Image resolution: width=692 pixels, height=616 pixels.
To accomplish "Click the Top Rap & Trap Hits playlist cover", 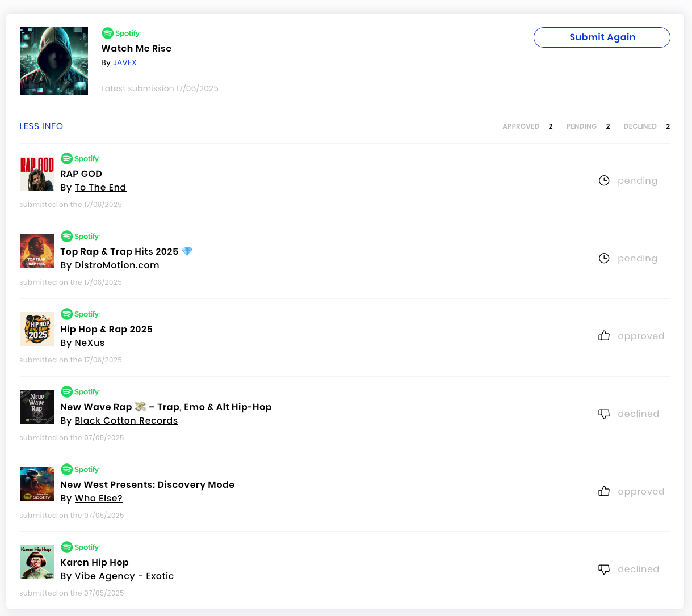I will click(x=37, y=251).
